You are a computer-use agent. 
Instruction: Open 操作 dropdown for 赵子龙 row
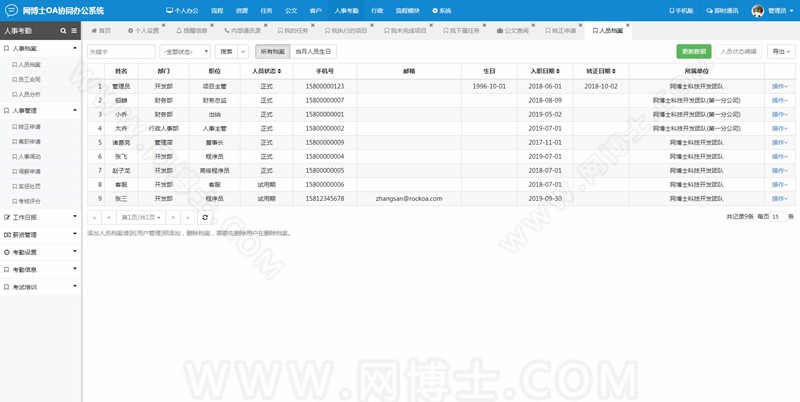tap(780, 170)
